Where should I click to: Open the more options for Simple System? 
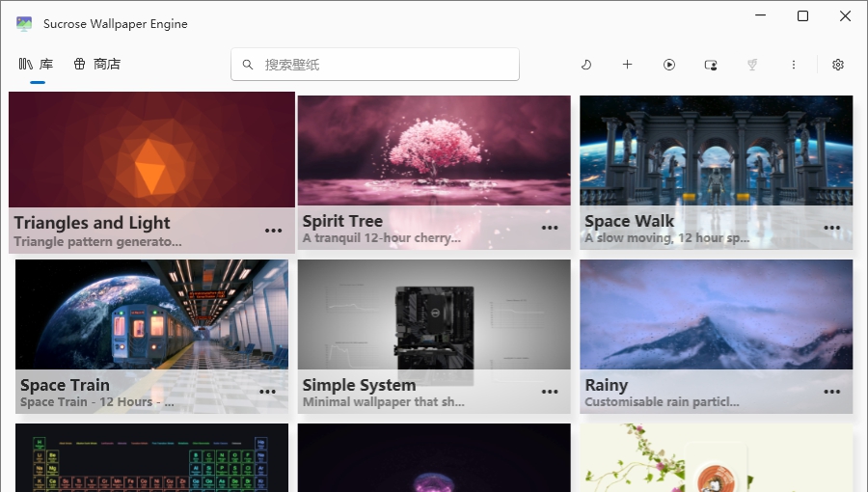tap(550, 392)
